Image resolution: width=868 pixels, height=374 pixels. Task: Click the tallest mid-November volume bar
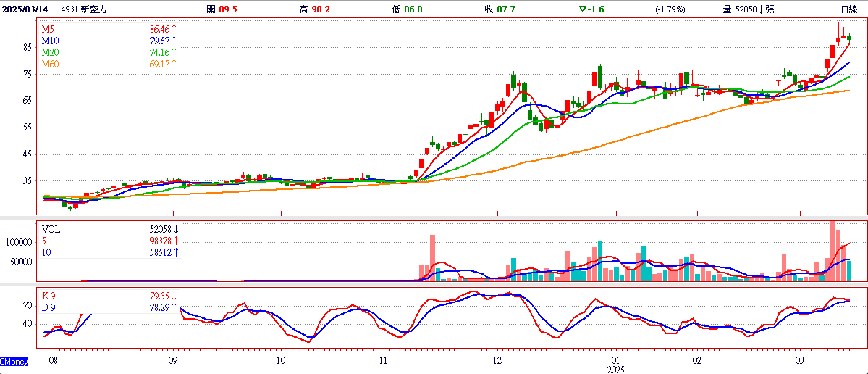tap(432, 257)
